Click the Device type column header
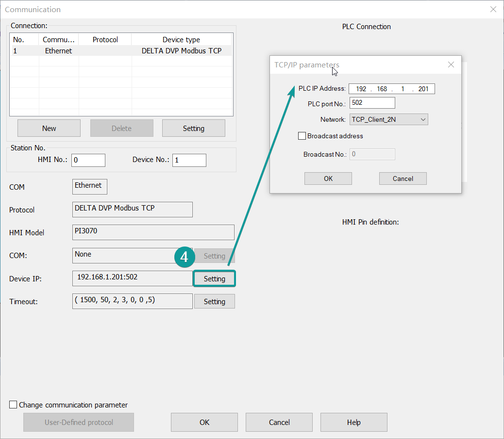This screenshot has height=439, width=504. point(181,40)
